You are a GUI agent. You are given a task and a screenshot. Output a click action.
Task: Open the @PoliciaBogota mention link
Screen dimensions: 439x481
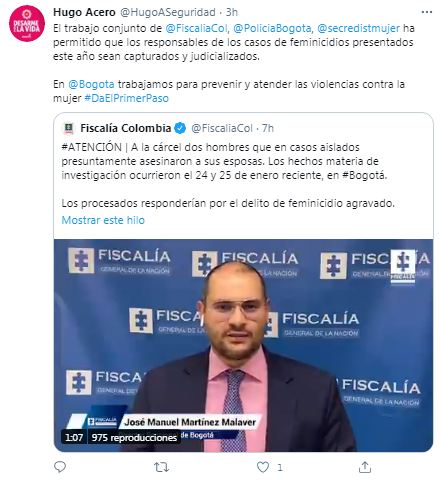pos(272,28)
